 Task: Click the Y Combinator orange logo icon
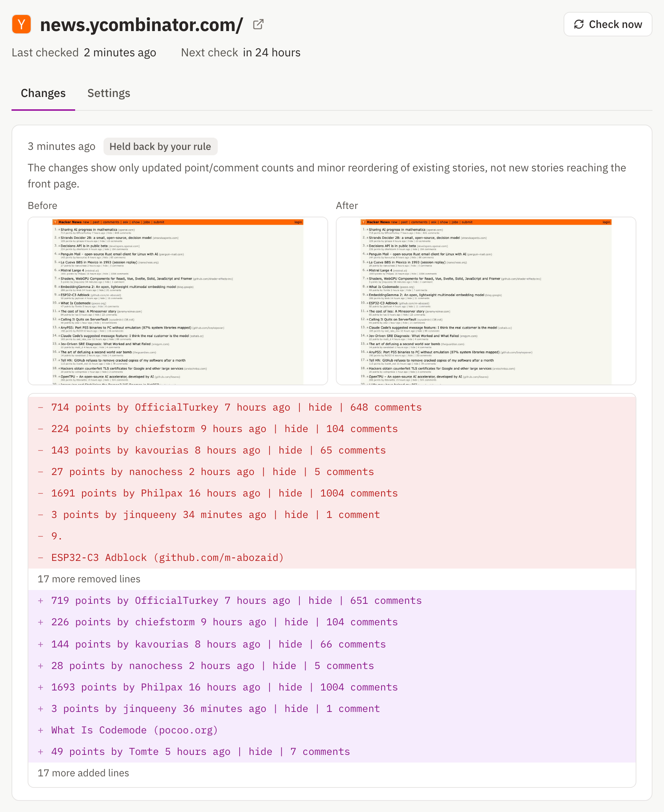[x=21, y=24]
